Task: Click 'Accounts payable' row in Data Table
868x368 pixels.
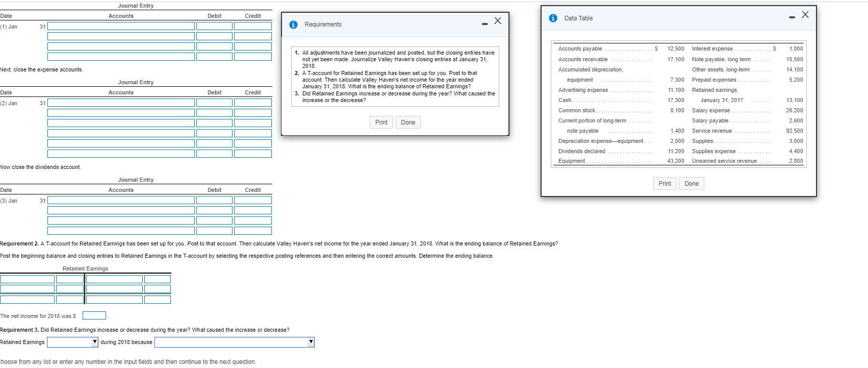Action: coord(621,48)
